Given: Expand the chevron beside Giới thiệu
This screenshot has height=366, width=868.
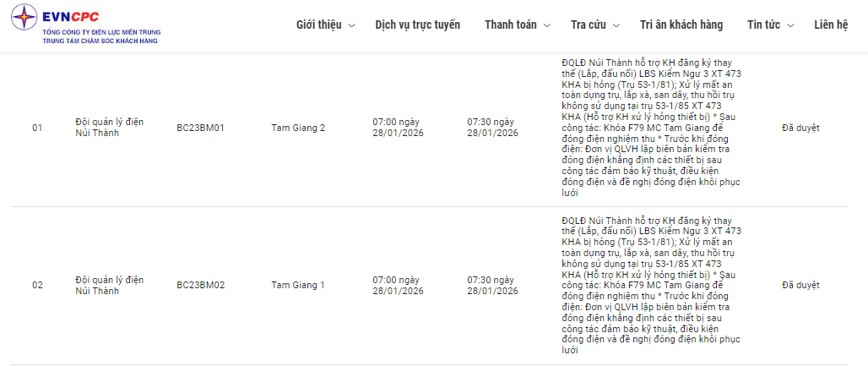Looking at the screenshot, I should tap(351, 25).
